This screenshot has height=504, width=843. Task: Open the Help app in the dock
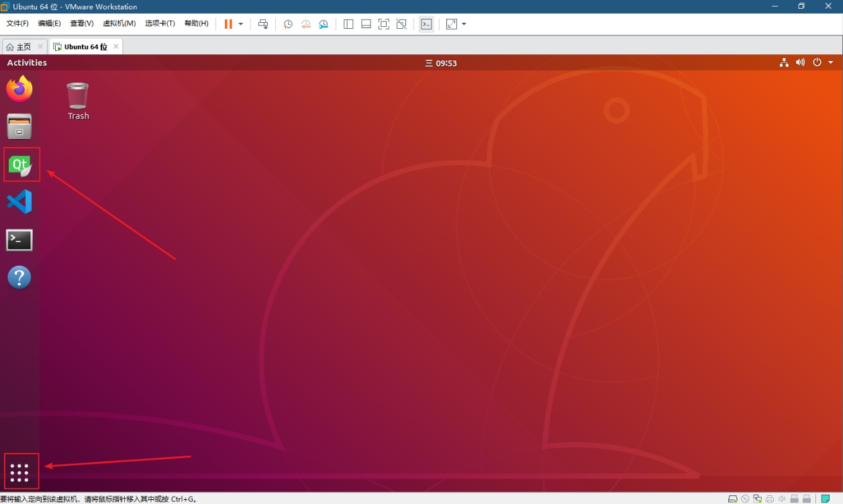[19, 277]
